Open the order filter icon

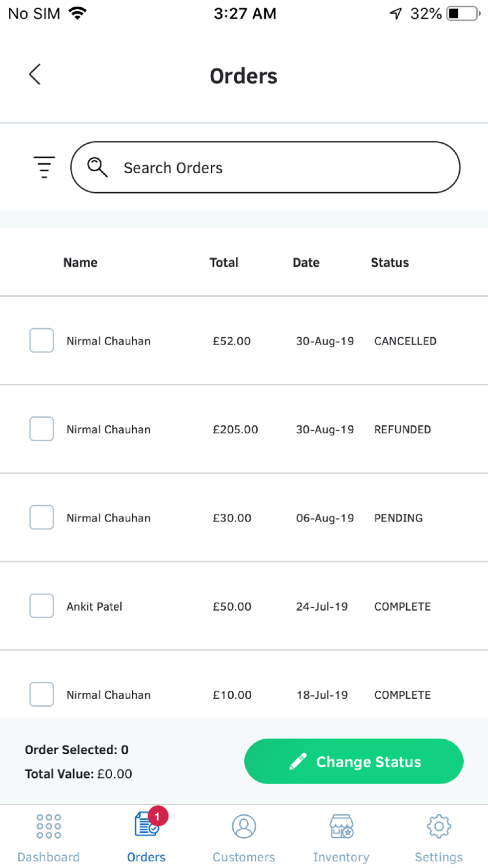(x=44, y=167)
